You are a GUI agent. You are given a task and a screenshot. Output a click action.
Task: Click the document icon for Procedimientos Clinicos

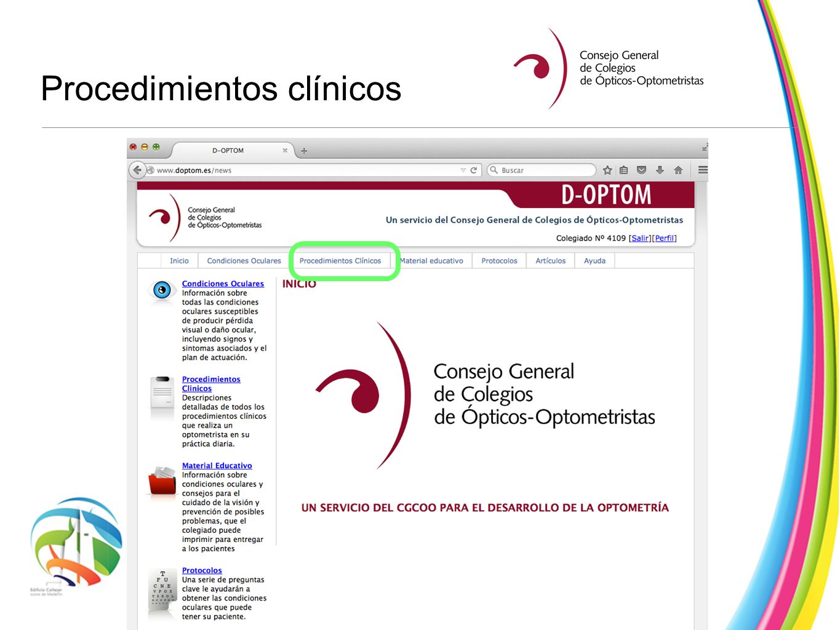click(x=162, y=394)
